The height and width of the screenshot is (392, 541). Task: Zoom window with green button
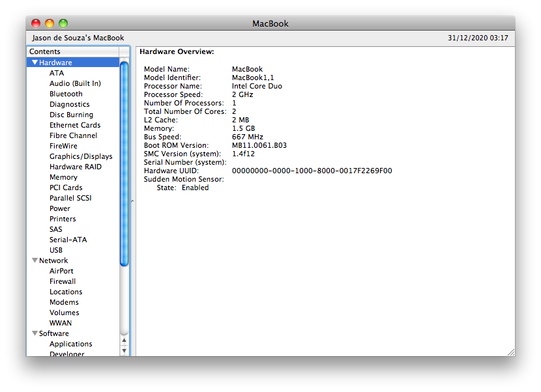63,23
